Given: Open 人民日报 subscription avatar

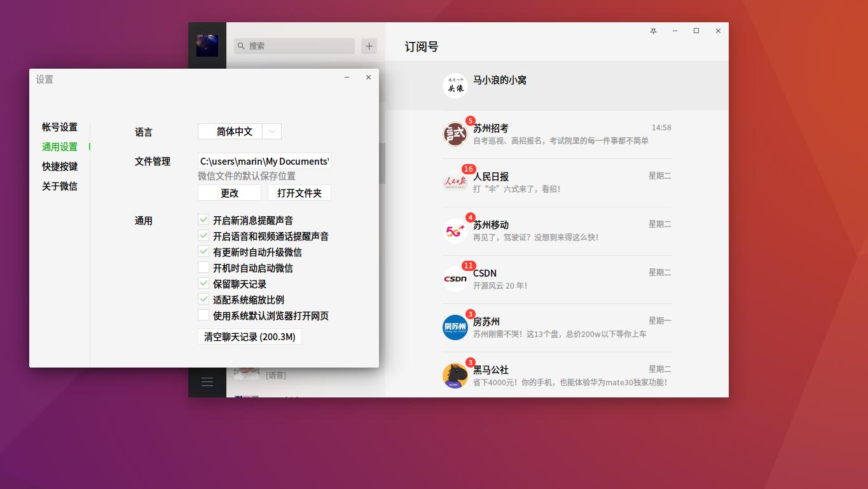Looking at the screenshot, I should (x=455, y=183).
